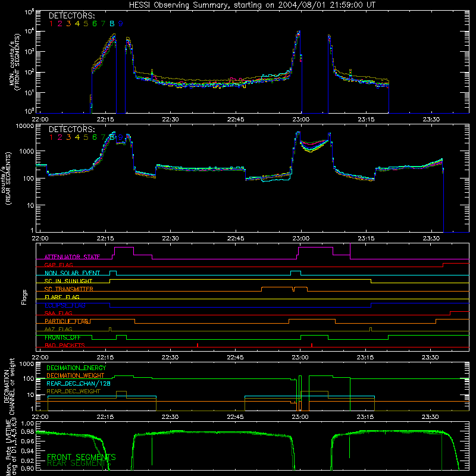Click the MON. counts/s (FRONT SEGMENTS) y-axis title
This screenshot has width=476, height=476.
click(15, 62)
